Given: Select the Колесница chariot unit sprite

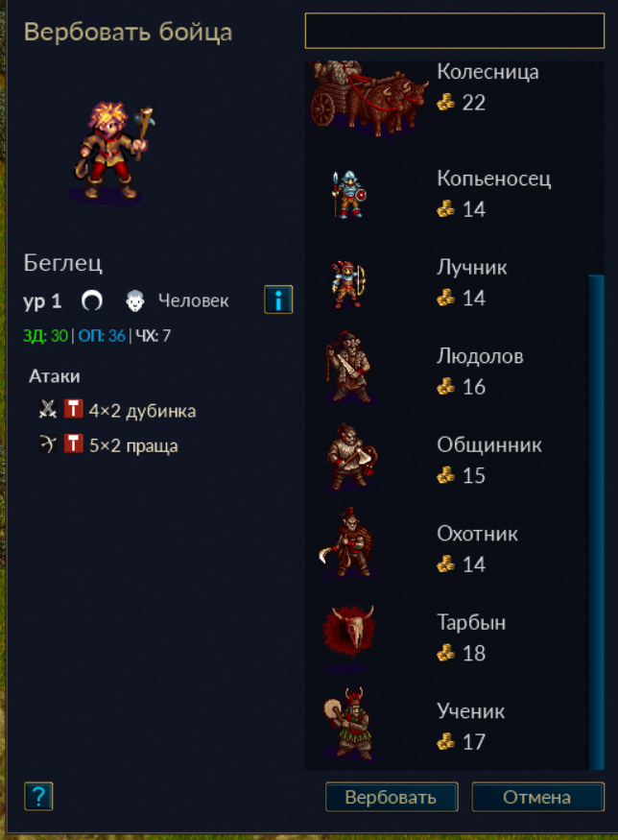Looking at the screenshot, I should point(369,98).
